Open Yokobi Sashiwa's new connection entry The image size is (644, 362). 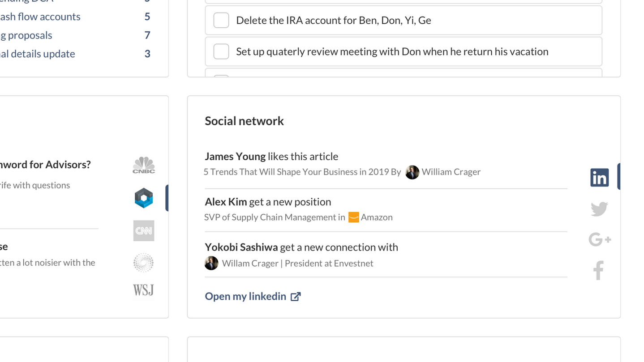(301, 247)
